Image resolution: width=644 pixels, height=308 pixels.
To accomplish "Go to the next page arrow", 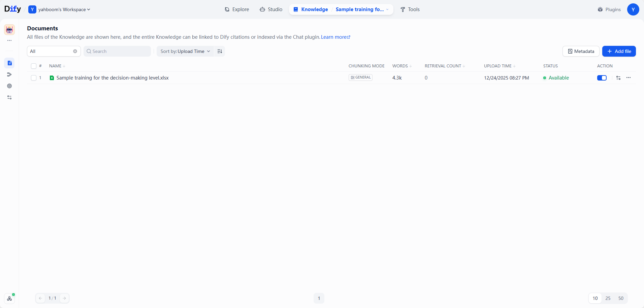I will pos(64,298).
